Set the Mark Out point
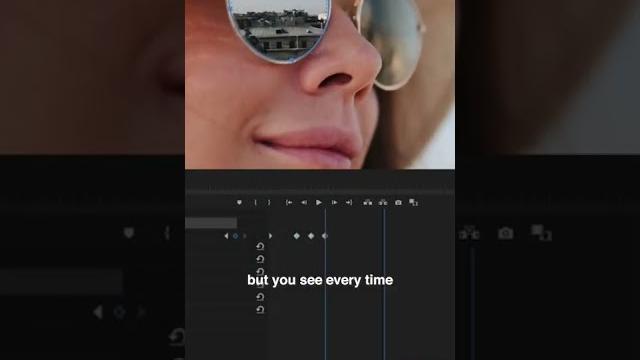 pos(269,202)
